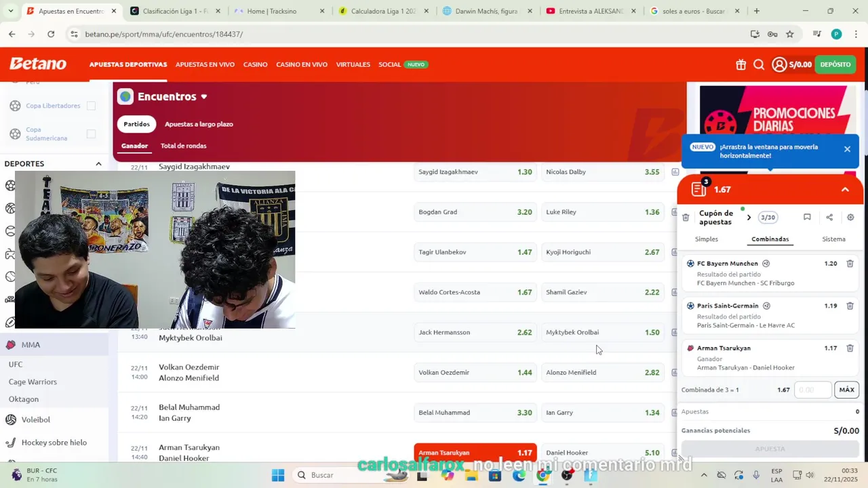Tick the Copa Sudamericana checkbox

[91, 134]
